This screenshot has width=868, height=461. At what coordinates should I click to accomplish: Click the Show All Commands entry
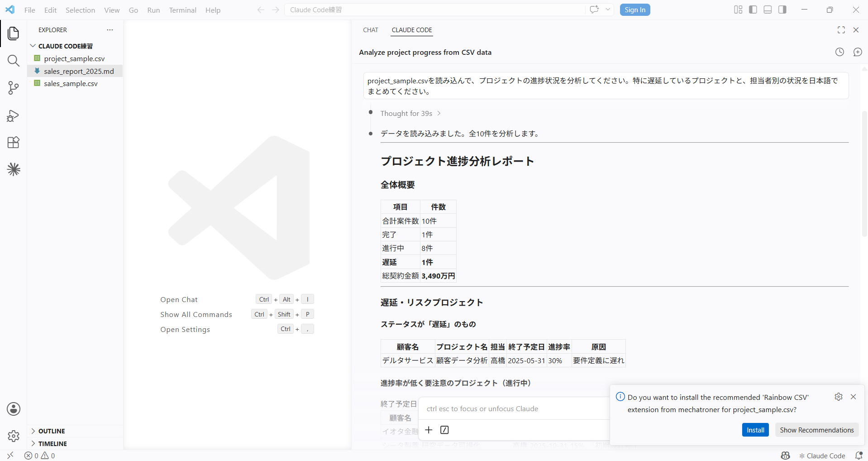click(x=196, y=314)
